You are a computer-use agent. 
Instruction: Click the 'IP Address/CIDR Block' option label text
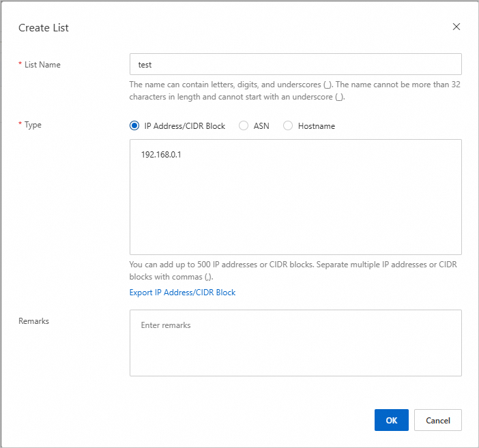[185, 126]
